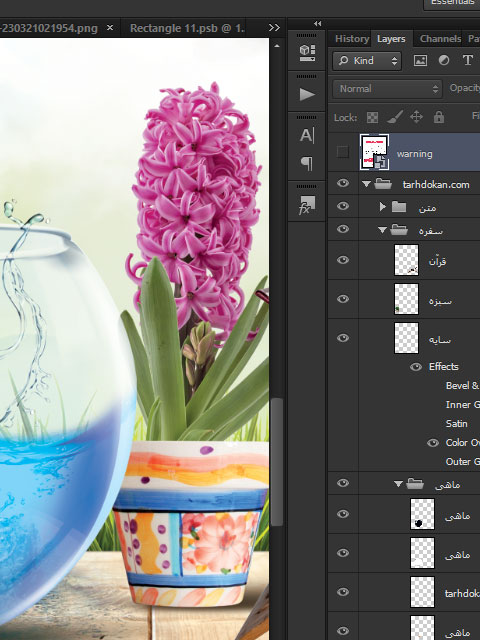Hide the متن group
The height and width of the screenshot is (640, 480).
(x=343, y=206)
